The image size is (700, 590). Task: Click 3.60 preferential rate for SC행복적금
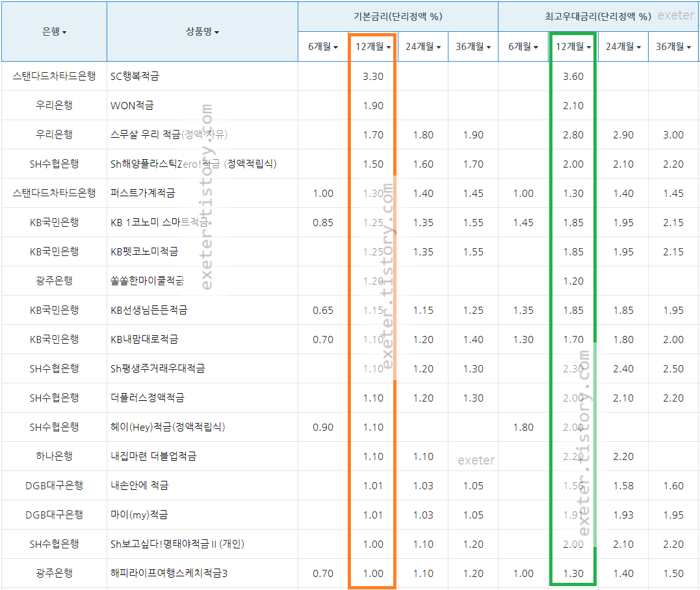573,76
